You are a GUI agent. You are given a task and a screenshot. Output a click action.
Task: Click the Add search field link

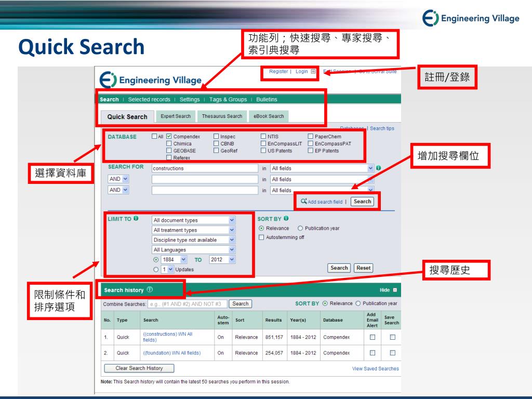point(325,202)
